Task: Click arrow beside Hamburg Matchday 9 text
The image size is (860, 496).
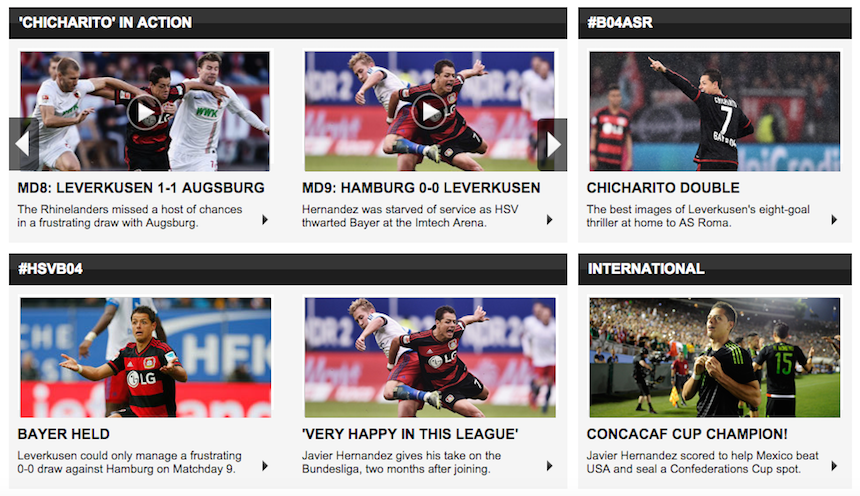Action: pos(265,466)
